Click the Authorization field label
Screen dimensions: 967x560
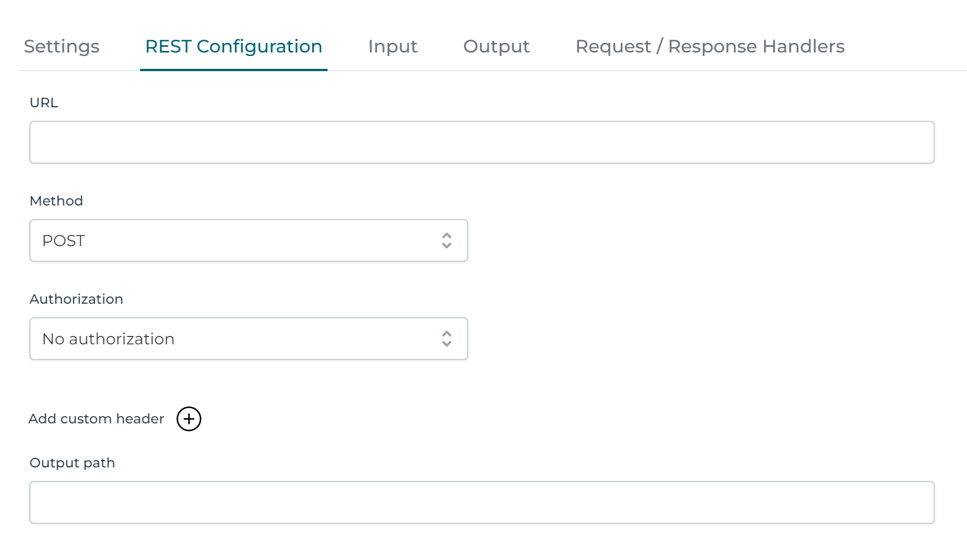[76, 299]
